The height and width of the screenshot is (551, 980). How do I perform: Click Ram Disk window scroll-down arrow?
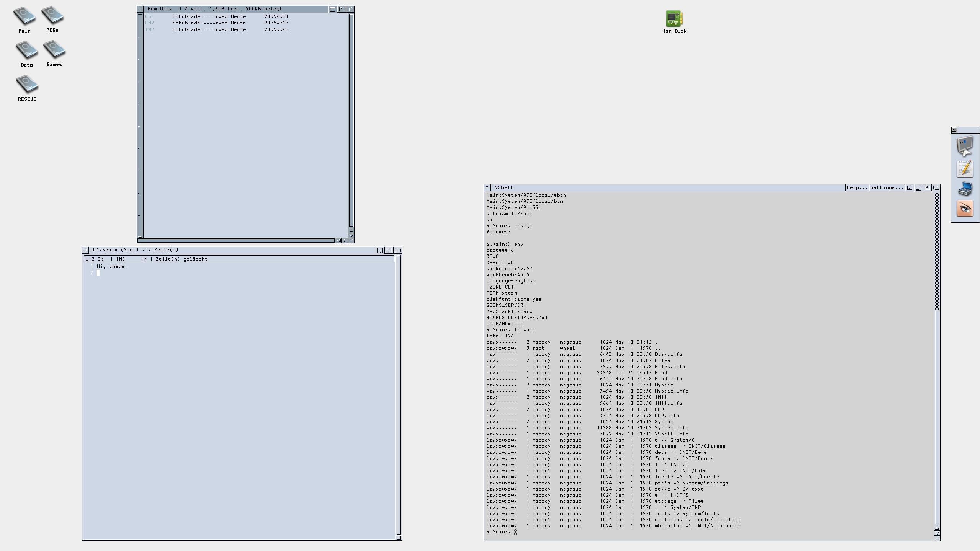[x=351, y=235]
